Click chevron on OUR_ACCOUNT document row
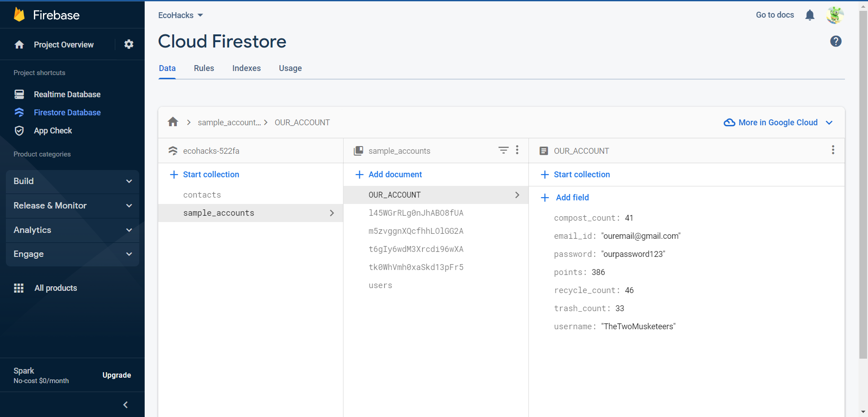Image resolution: width=868 pixels, height=417 pixels. click(517, 195)
